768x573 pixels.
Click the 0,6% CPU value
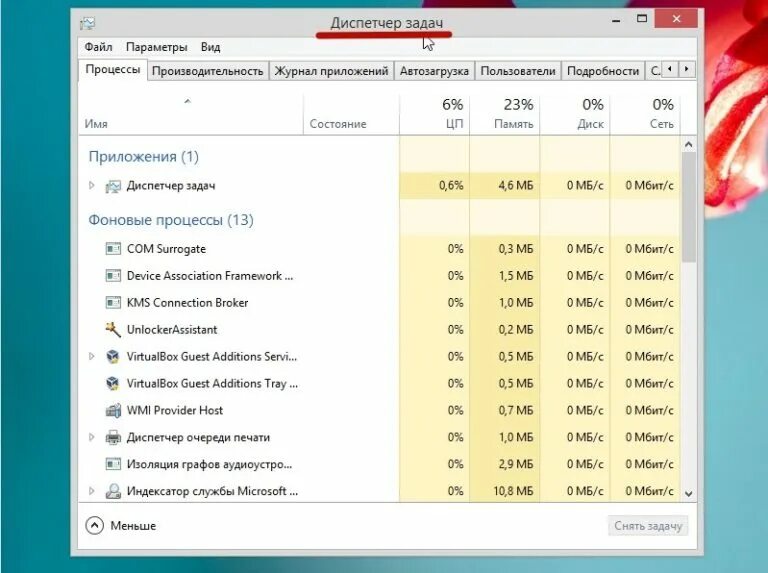point(451,186)
